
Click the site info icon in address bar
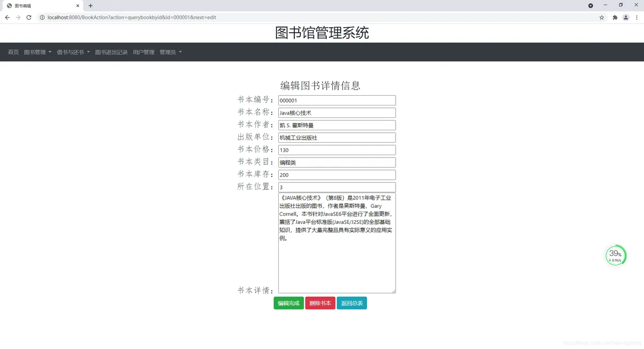(x=42, y=17)
